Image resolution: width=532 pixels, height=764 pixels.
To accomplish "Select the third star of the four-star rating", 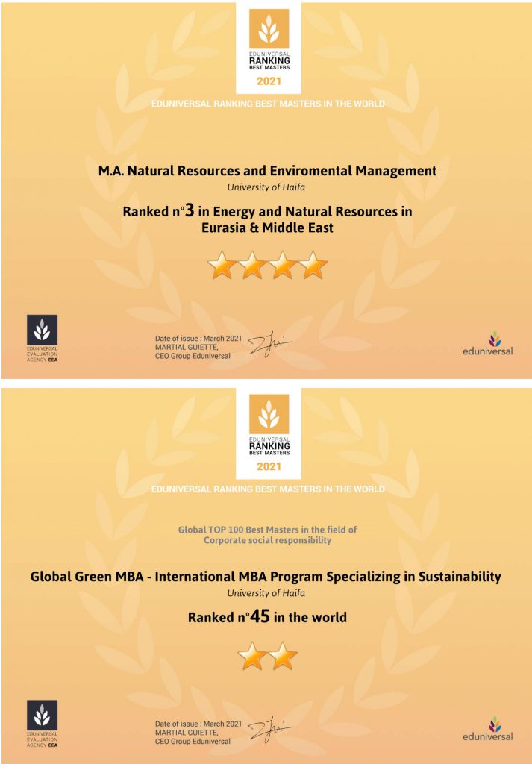I will coord(283,265).
